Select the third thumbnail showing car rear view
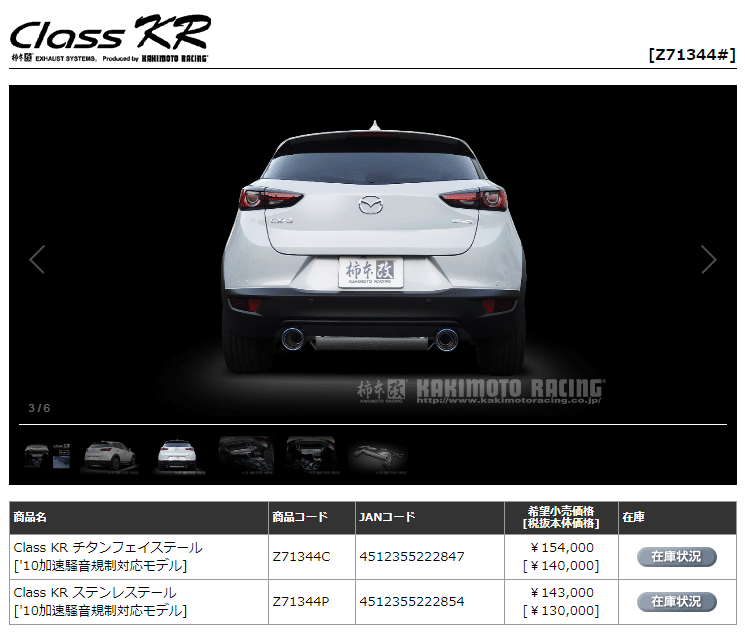This screenshot has height=632, width=745. (x=175, y=455)
